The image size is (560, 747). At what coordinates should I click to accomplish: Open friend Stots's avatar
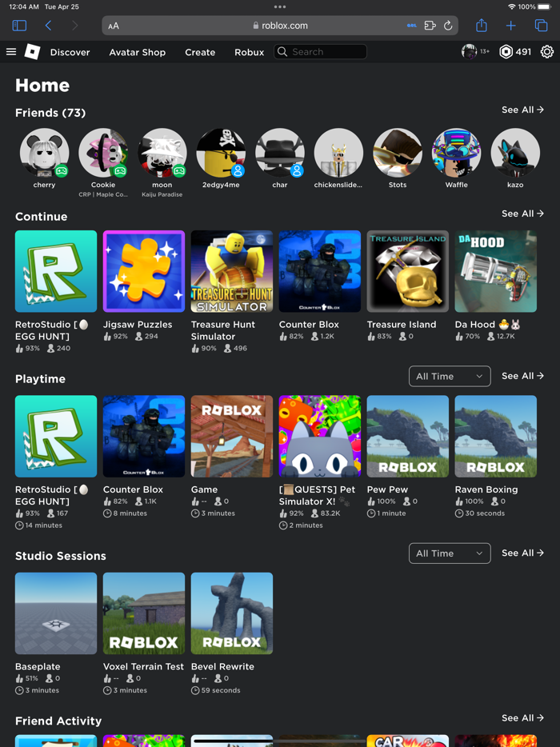398,153
